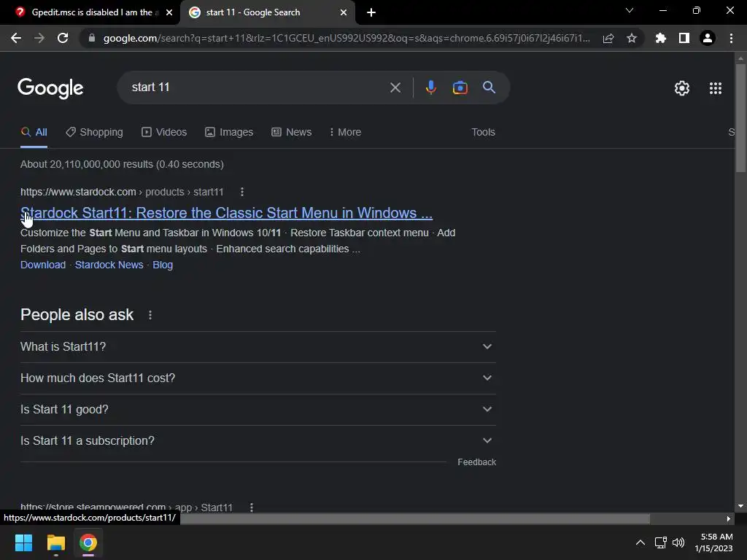This screenshot has height=560, width=747.
Task: Open the network tray icon
Action: pos(661,542)
